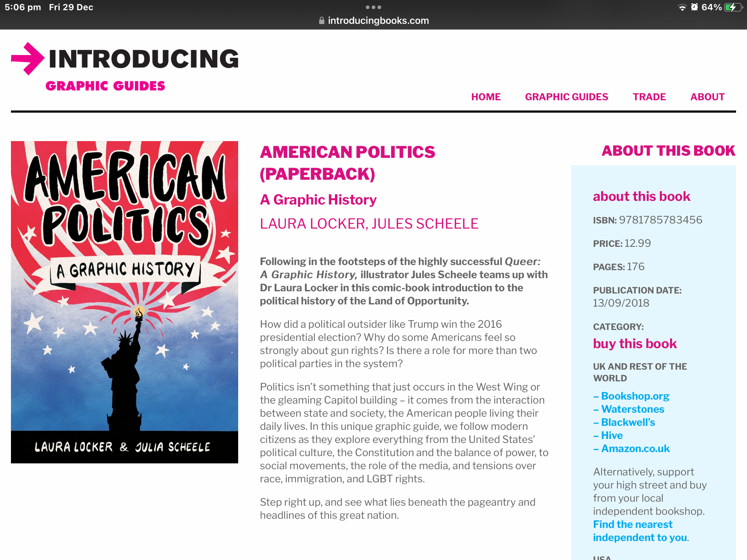This screenshot has height=560, width=747.
Task: Click the Bookshop.org buy link
Action: [x=635, y=396]
